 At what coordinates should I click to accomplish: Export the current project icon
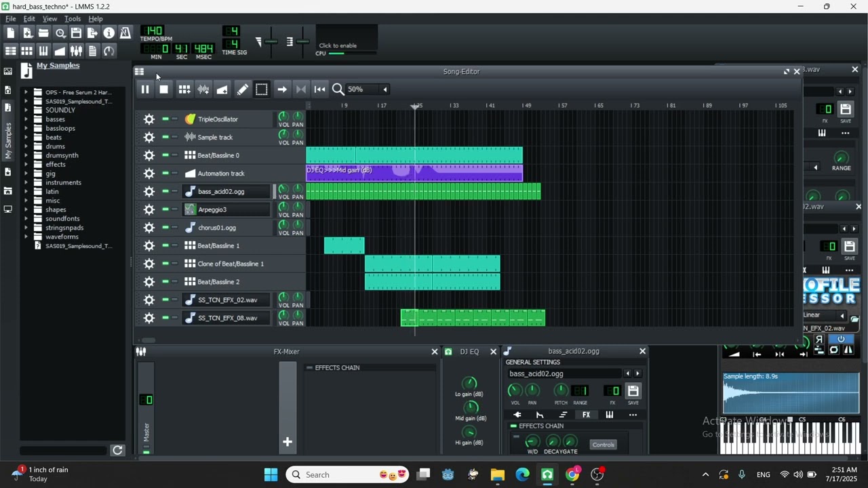click(92, 33)
